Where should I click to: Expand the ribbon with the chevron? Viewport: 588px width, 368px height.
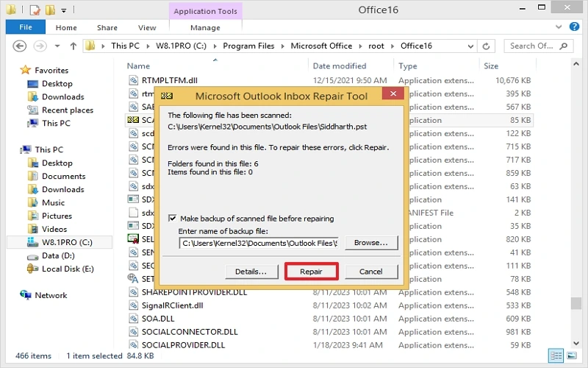click(559, 26)
